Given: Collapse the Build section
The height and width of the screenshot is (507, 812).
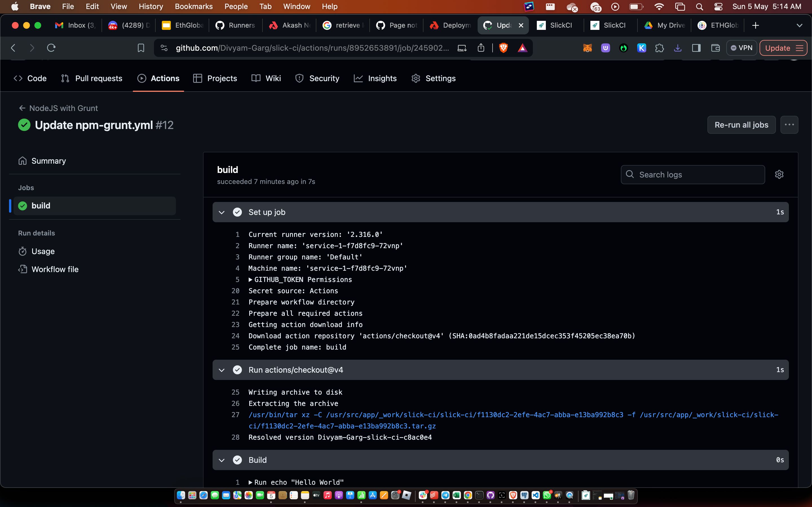Looking at the screenshot, I should coord(222,460).
